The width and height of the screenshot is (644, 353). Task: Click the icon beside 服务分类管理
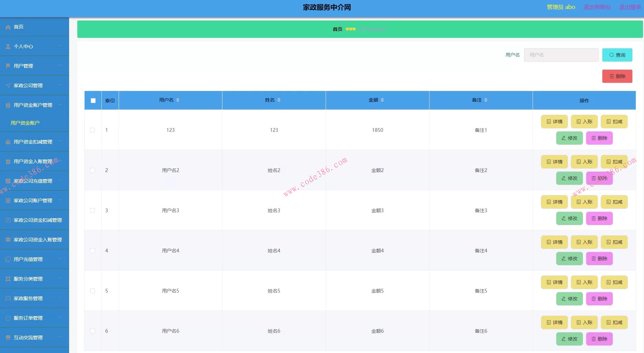(x=8, y=279)
